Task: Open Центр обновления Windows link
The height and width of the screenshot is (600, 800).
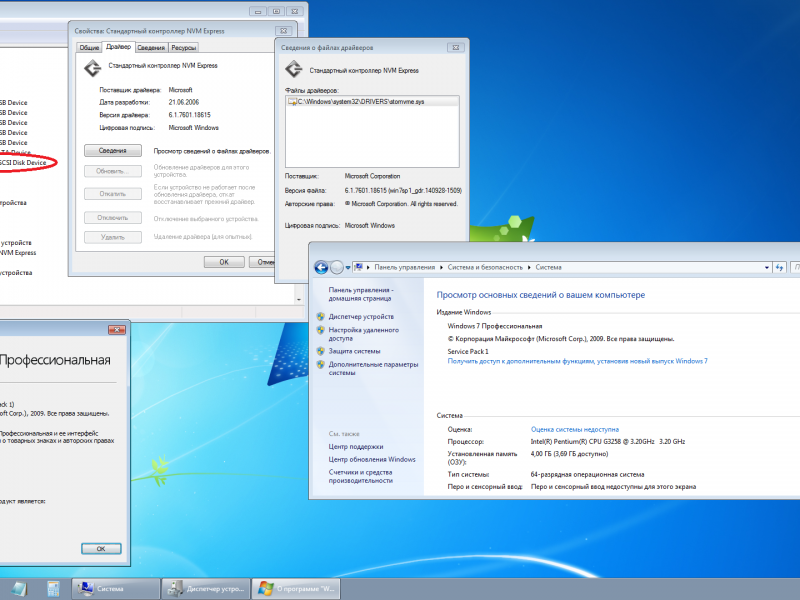Action: (x=372, y=459)
